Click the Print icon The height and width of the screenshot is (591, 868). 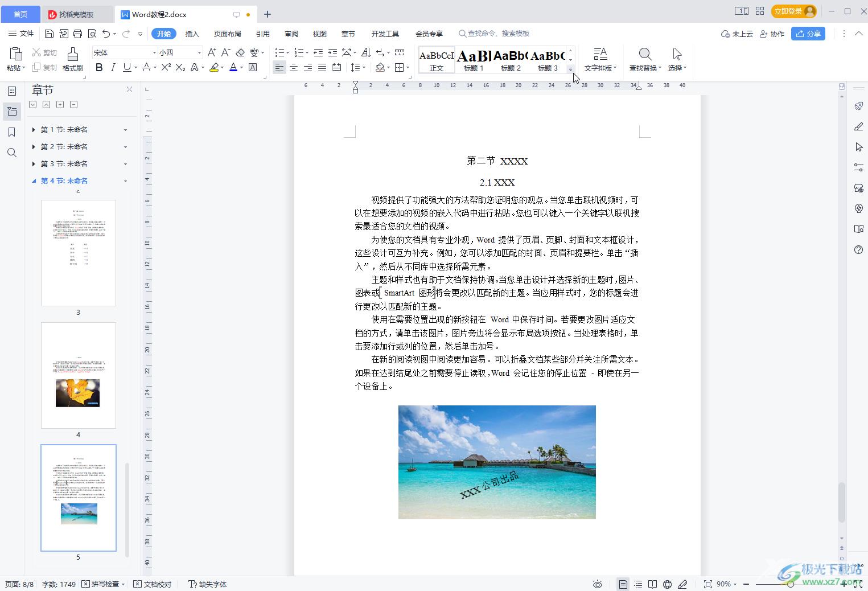(x=77, y=34)
